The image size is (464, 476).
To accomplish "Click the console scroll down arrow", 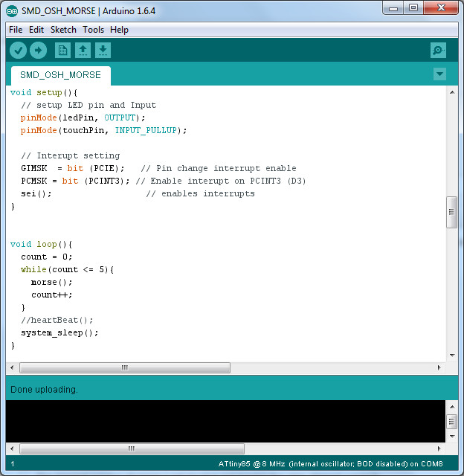I will tap(452, 437).
